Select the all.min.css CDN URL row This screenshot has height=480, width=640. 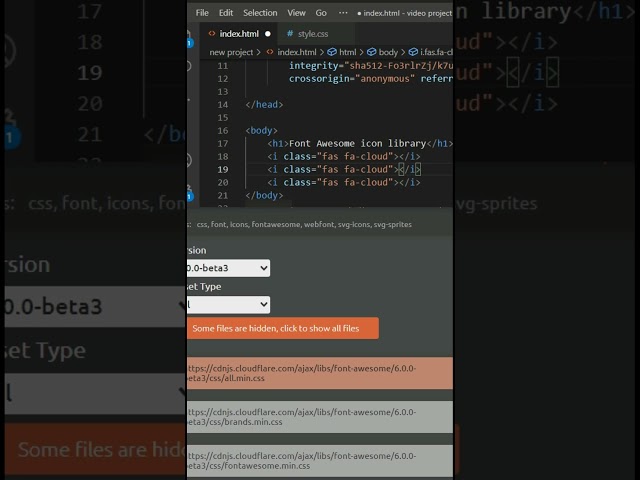[320, 373]
